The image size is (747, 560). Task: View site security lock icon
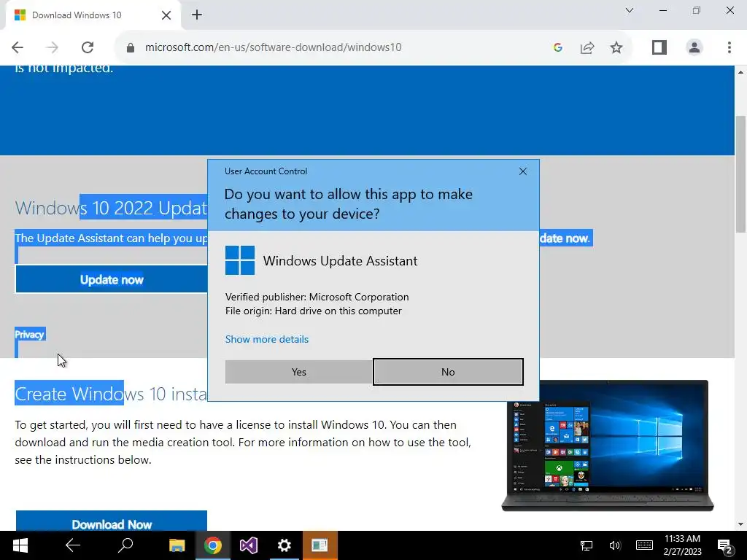pos(130,47)
